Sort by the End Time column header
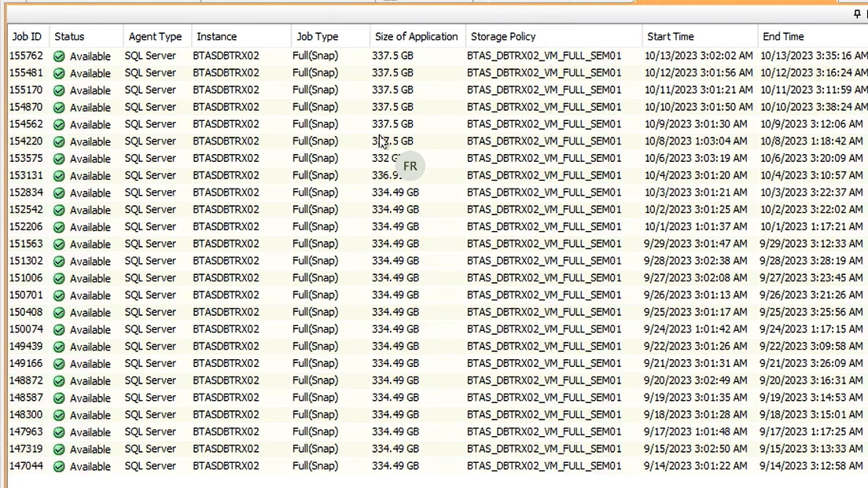 coord(813,36)
